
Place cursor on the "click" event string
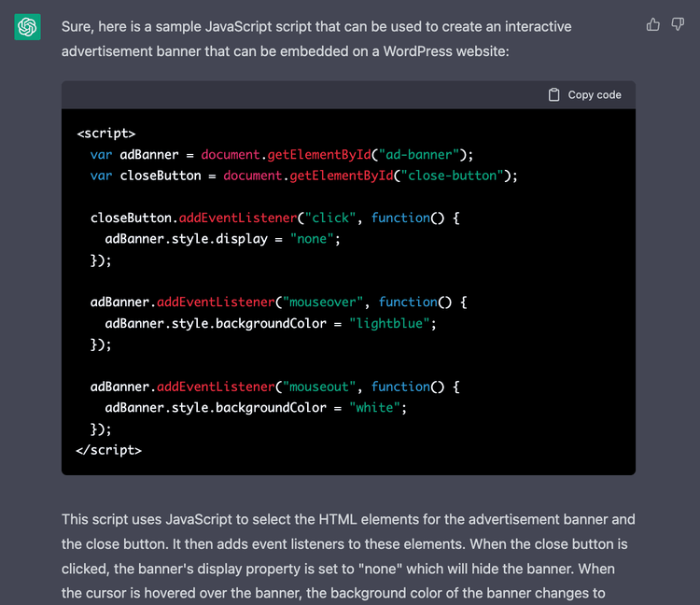tap(333, 218)
